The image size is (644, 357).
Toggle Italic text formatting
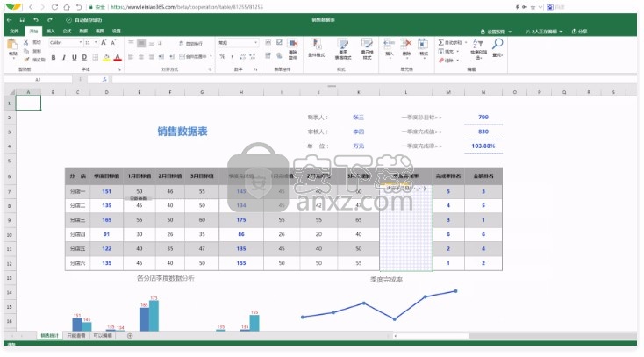click(65, 58)
